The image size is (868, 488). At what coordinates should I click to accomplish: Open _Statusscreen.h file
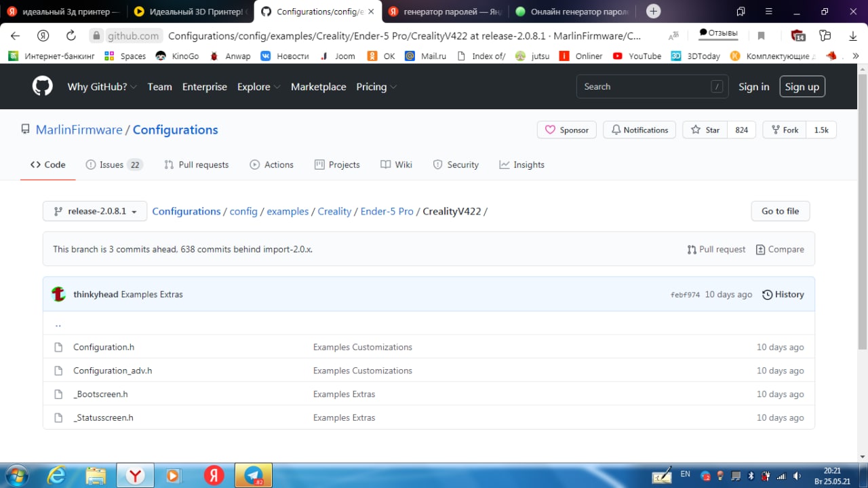[x=103, y=417]
